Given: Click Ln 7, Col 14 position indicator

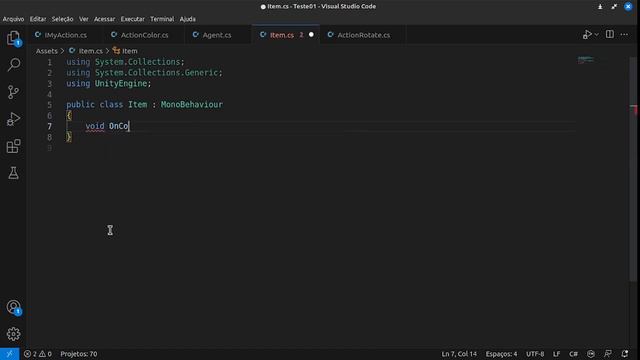Looking at the screenshot, I should [x=459, y=354].
